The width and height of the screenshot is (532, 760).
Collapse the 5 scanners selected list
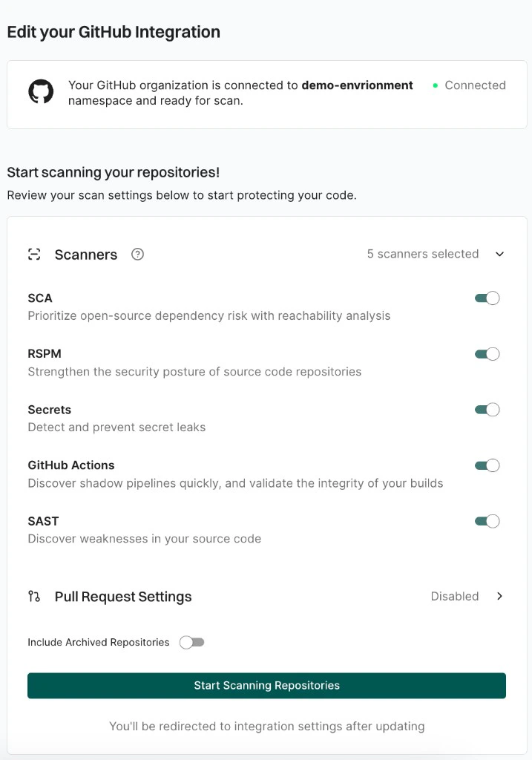[499, 254]
